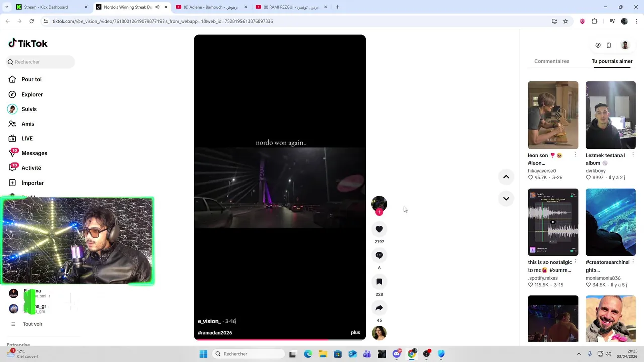
Task: Switch to the RAMI REZGUI YouTube tab
Action: click(291, 7)
